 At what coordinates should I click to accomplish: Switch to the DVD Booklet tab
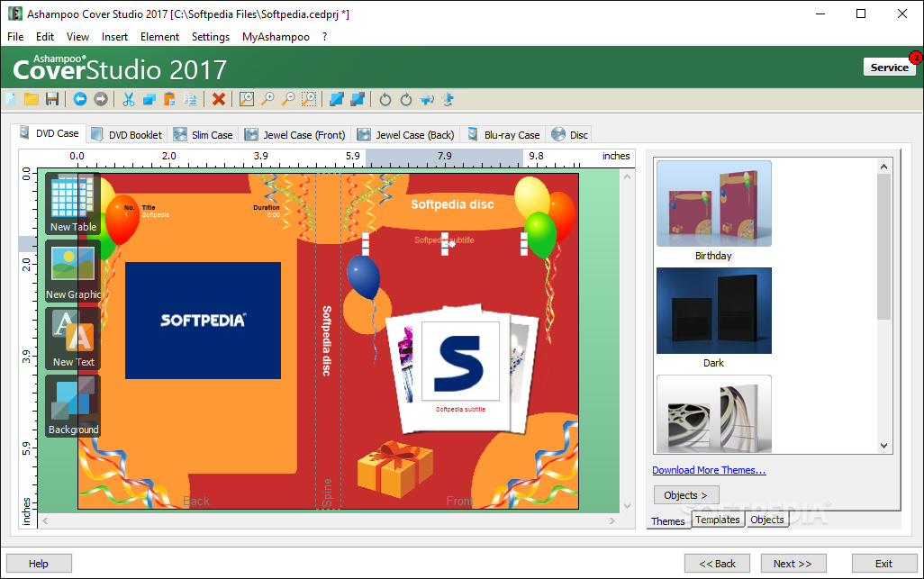pyautogui.click(x=127, y=135)
